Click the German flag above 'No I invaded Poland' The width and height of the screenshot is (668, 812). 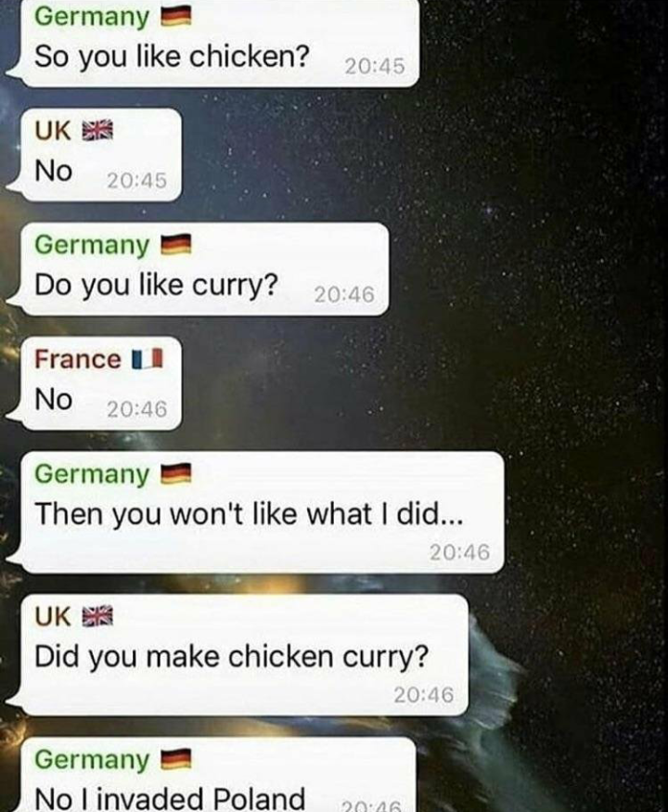pos(176,760)
